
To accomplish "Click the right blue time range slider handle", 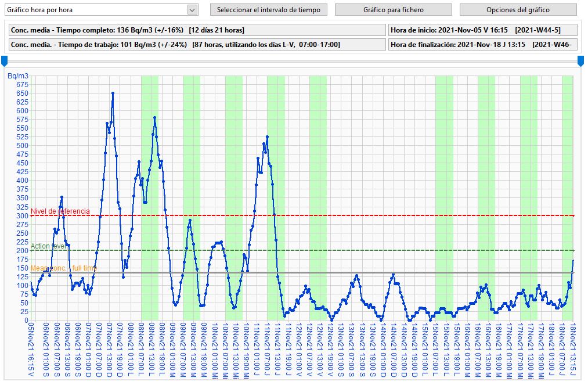I will coord(580,60).
